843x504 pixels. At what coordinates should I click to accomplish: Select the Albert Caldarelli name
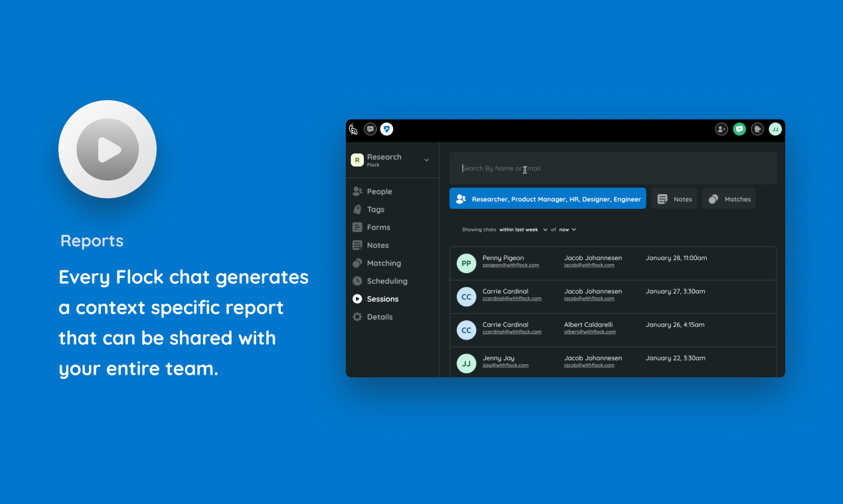589,325
